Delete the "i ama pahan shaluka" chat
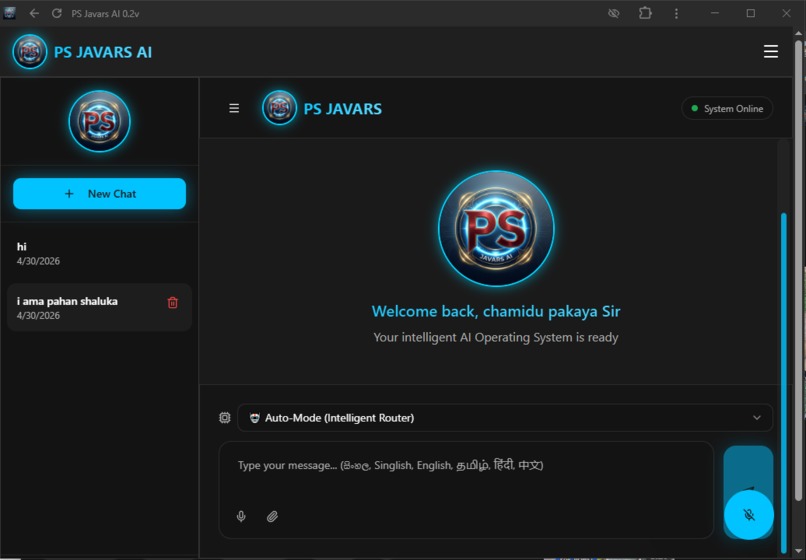806x560 pixels. pos(173,302)
